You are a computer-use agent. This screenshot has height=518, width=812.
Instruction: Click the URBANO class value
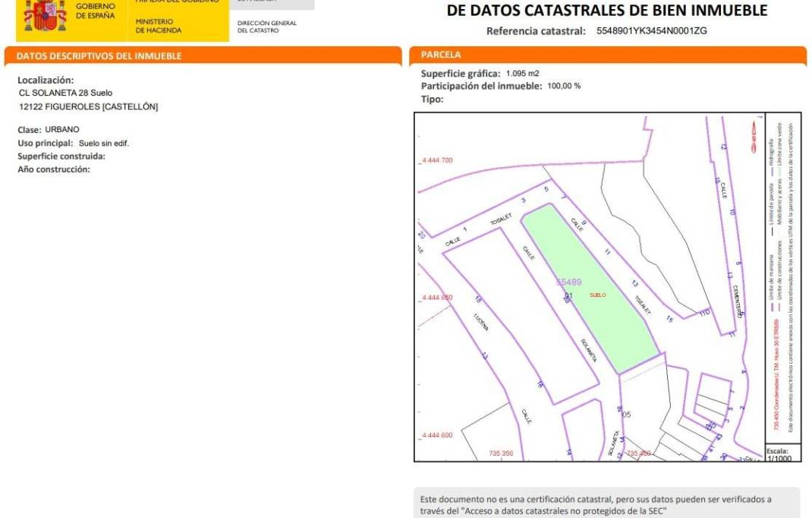pyautogui.click(x=61, y=130)
